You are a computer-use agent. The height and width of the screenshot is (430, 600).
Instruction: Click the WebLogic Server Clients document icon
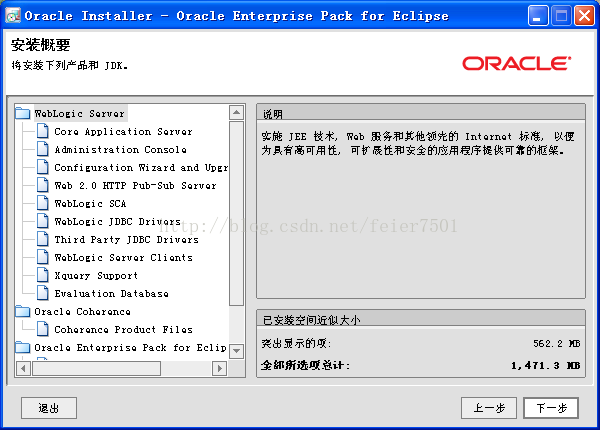click(43, 257)
